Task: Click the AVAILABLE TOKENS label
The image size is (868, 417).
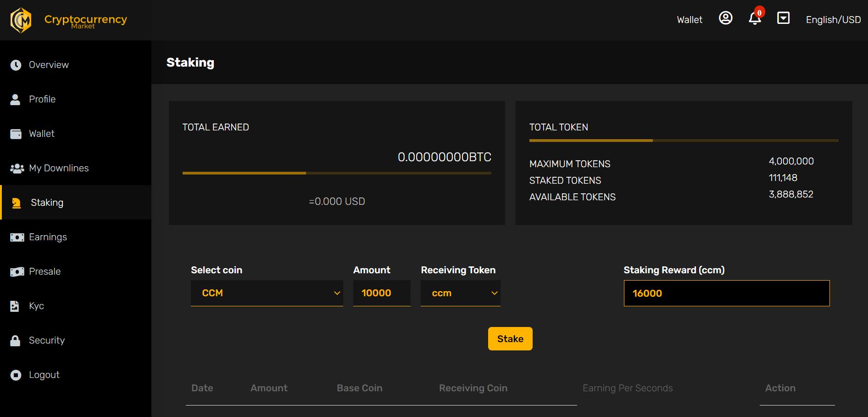Action: 573,197
